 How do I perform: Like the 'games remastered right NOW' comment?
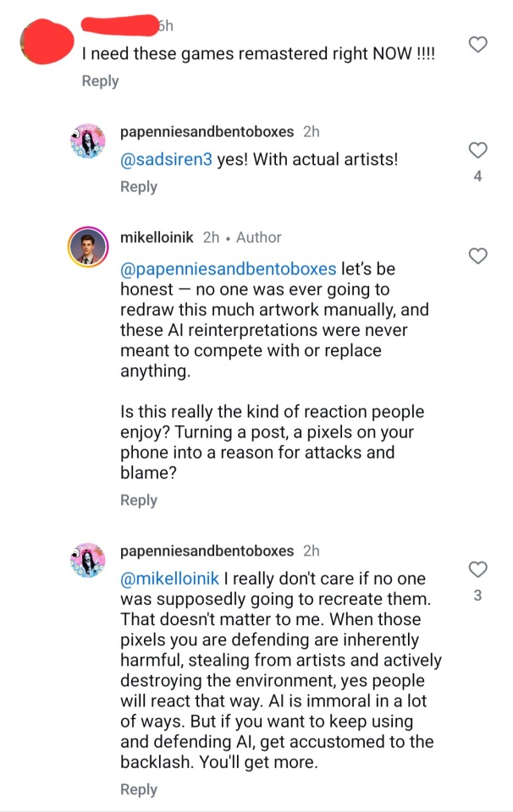(478, 45)
